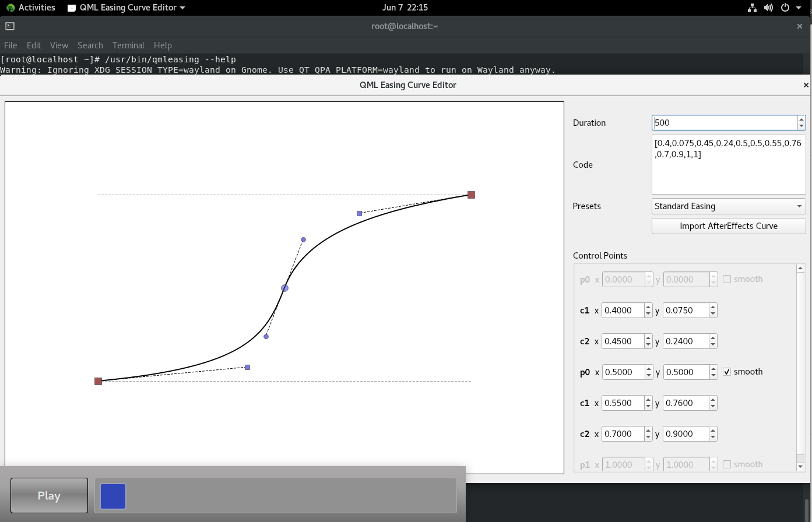Screen dimensions: 812x522
Task: Click the blue animated preview square
Action: 113,496
